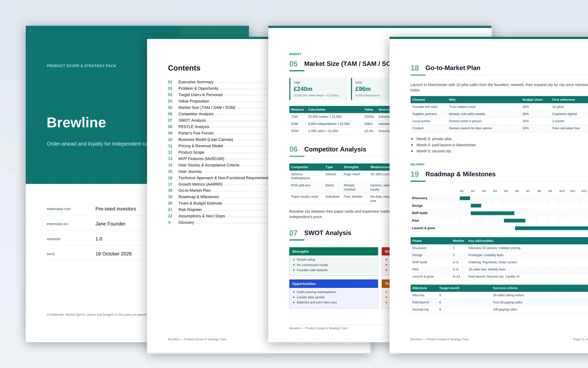Image resolution: width=588 pixels, height=368 pixels.
Task: Select 'Paper loyalty cards' competitor row
Action: click(x=339, y=199)
